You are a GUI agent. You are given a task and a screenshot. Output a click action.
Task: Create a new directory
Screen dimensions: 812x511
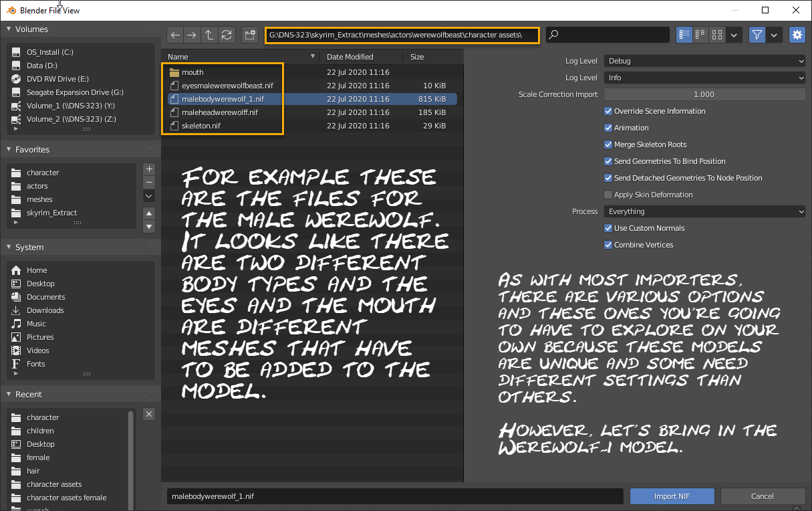tap(250, 35)
